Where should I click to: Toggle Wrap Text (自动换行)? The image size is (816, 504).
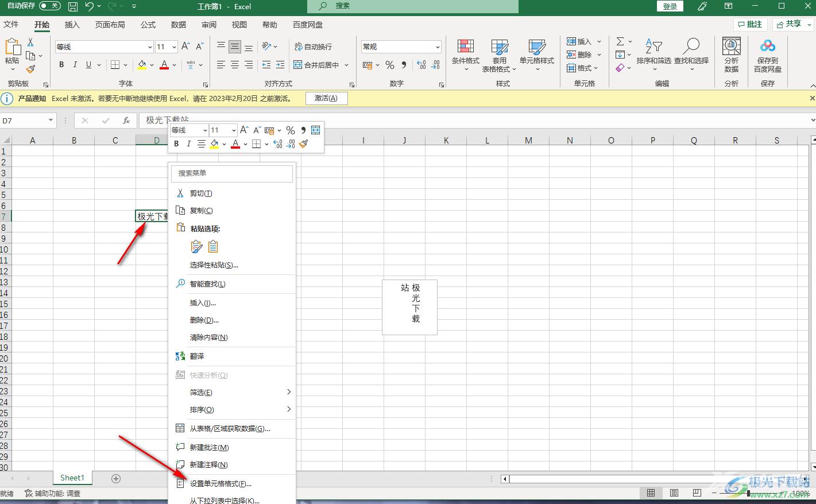click(313, 46)
